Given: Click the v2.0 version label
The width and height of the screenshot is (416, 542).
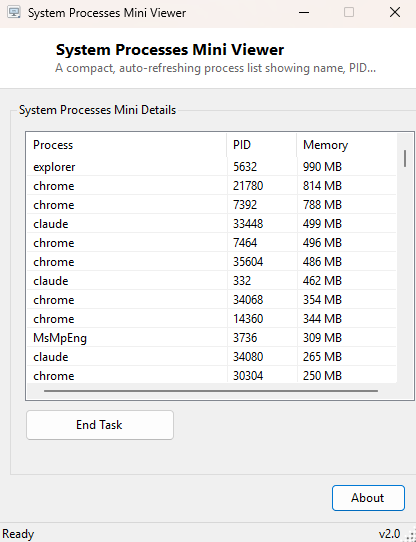Looking at the screenshot, I should tap(389, 533).
